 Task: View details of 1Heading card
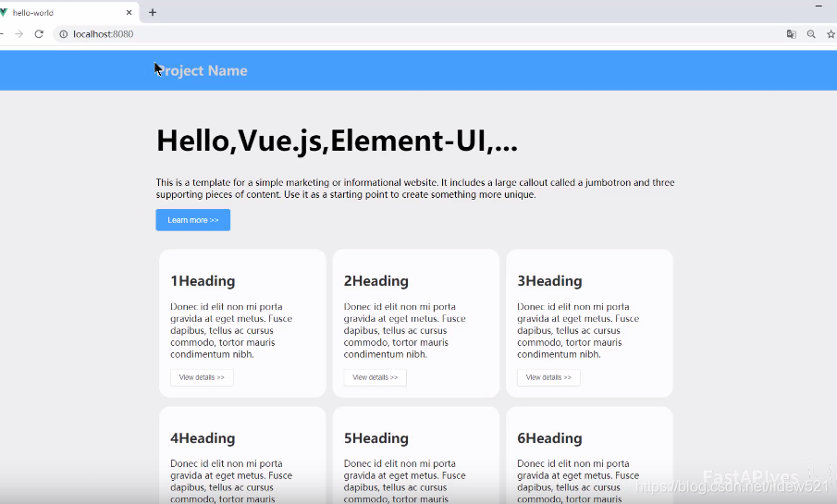pos(202,377)
